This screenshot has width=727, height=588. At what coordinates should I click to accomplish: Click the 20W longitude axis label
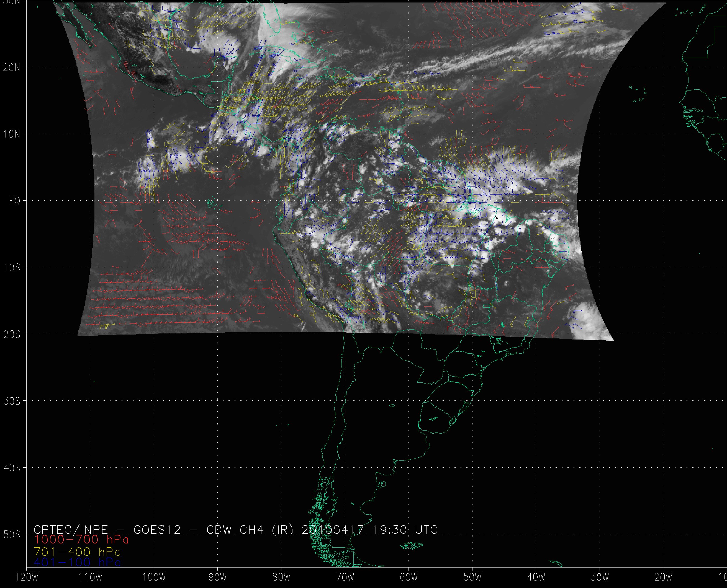click(664, 577)
